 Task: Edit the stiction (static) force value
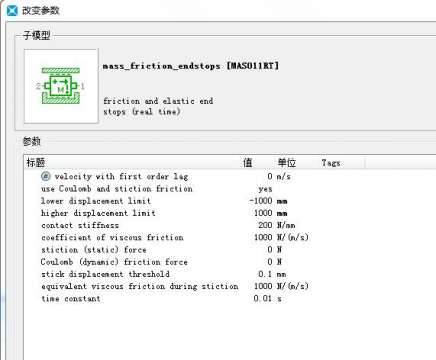click(270, 249)
